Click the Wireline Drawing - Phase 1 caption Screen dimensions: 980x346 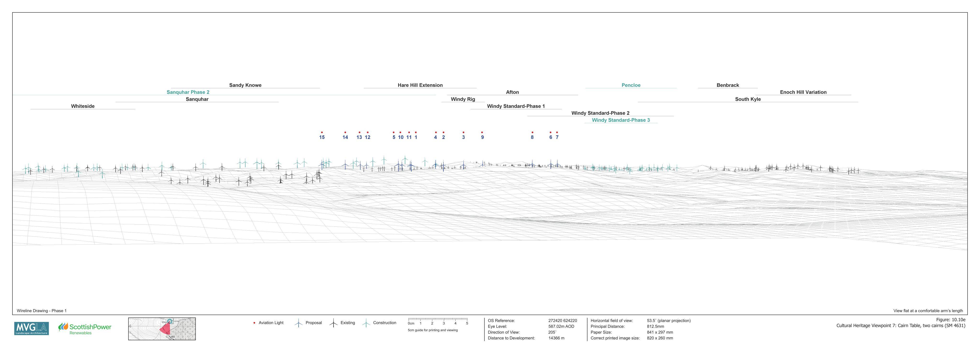tap(41, 311)
